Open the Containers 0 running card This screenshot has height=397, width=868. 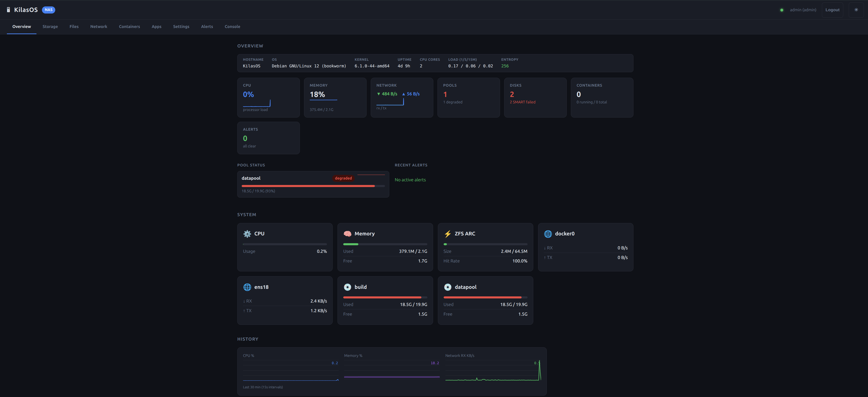(x=602, y=98)
